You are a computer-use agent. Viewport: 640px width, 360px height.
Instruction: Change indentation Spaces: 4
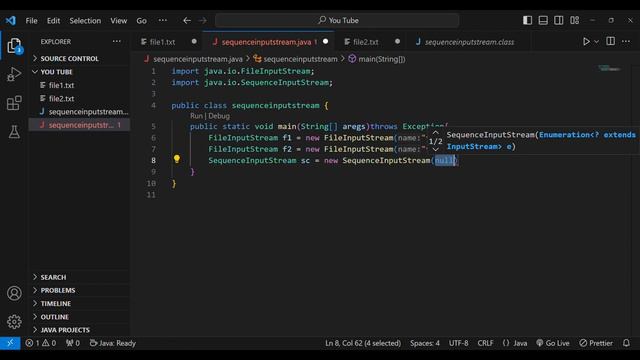[425, 343]
